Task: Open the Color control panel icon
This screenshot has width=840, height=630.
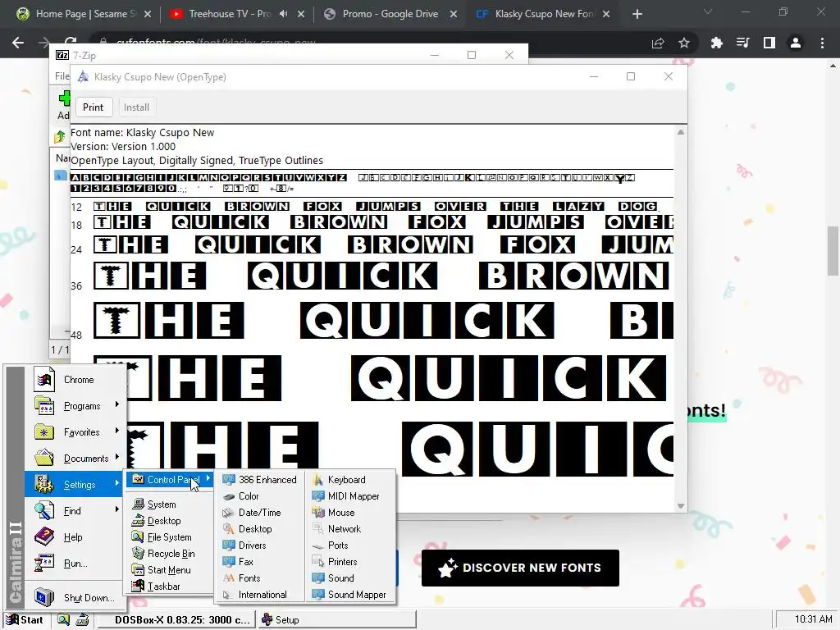Action: 229,496
